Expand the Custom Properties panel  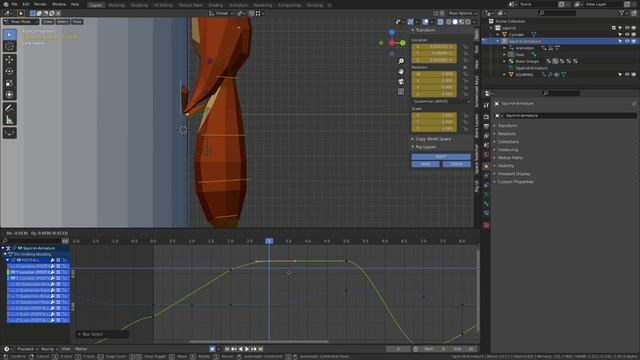pos(515,182)
